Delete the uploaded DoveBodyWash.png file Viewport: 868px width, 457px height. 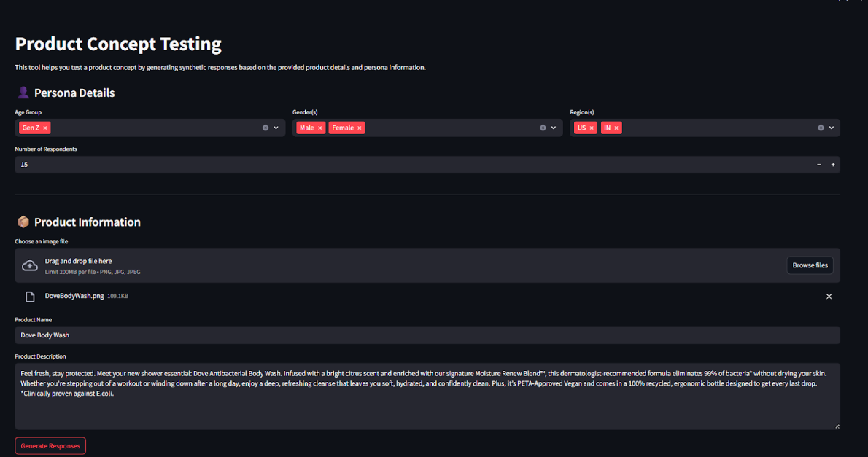pos(829,297)
